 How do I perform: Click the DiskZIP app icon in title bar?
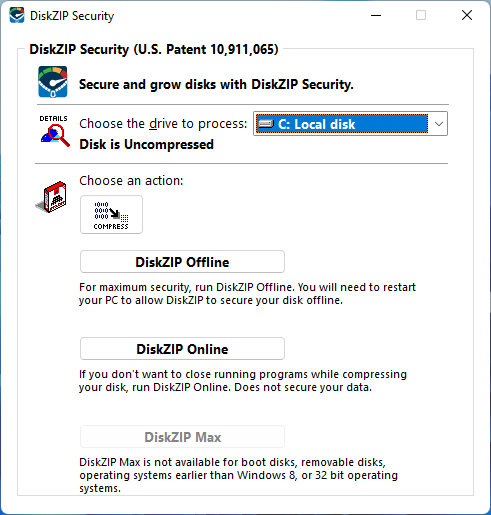(x=17, y=15)
